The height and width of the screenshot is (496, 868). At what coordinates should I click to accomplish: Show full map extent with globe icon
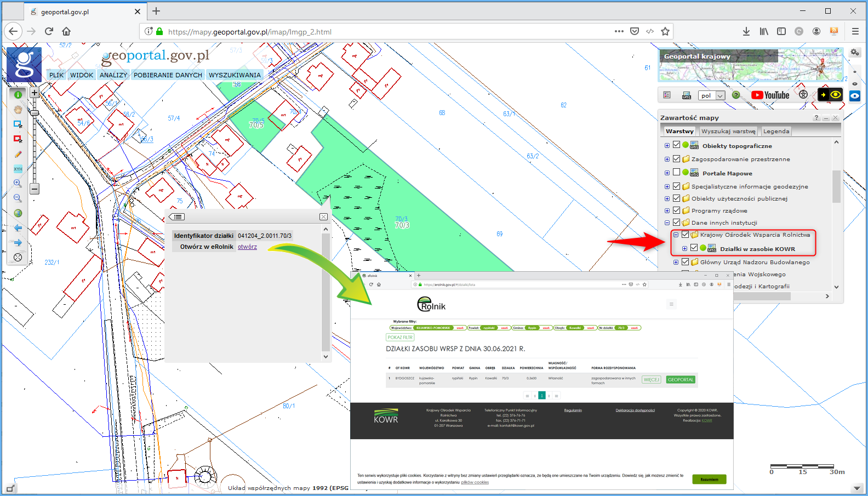pos(18,213)
